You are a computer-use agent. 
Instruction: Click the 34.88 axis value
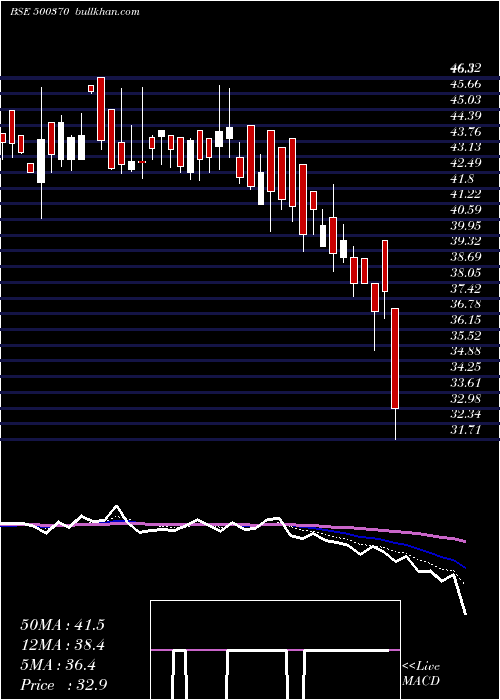click(x=466, y=352)
